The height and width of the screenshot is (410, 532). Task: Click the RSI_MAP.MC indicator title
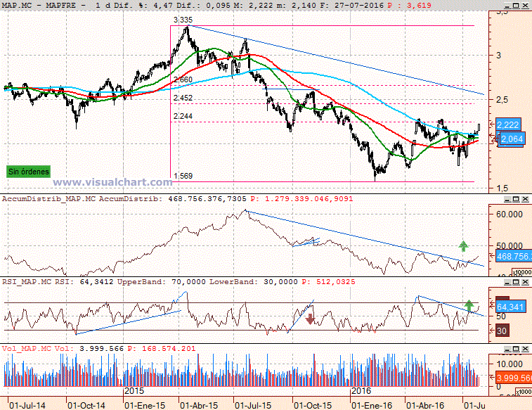coord(27,282)
